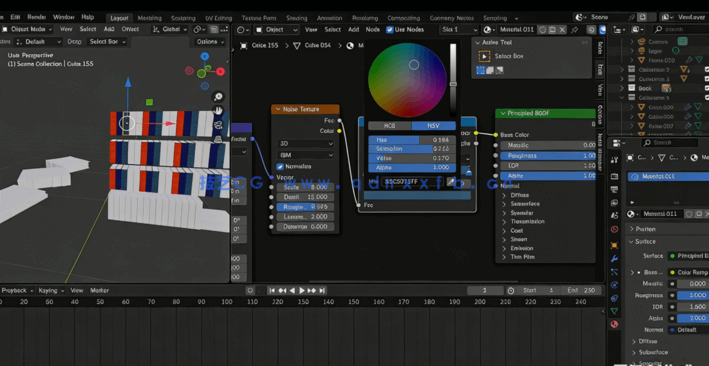Image resolution: width=709 pixels, height=366 pixels.
Task: Collapse the Noise Texture node
Action: click(x=278, y=109)
